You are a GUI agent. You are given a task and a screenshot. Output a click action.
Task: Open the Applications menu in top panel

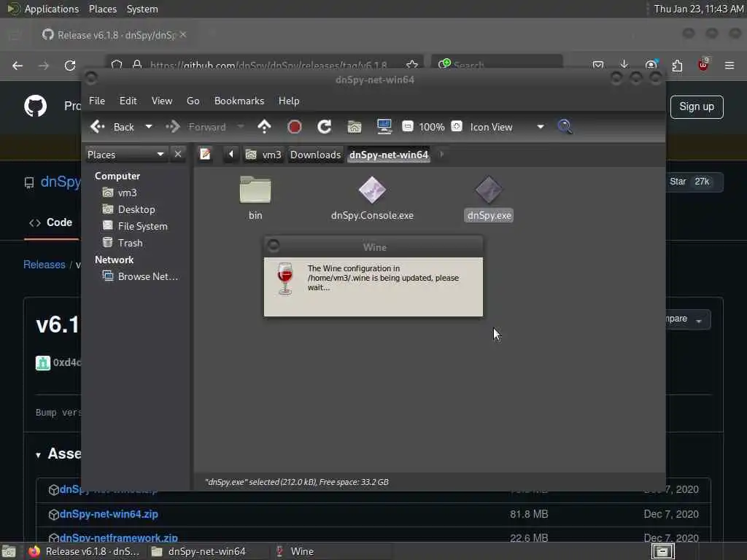[x=52, y=9]
